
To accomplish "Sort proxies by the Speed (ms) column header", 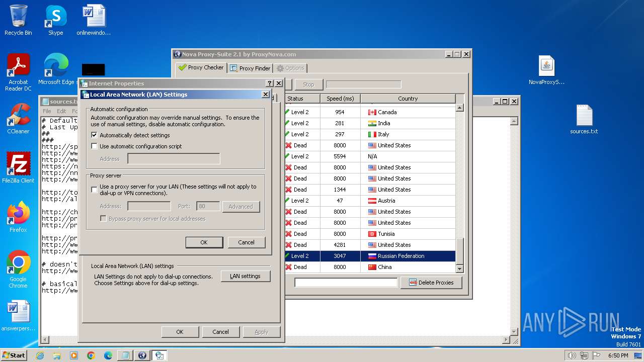I will tap(340, 99).
